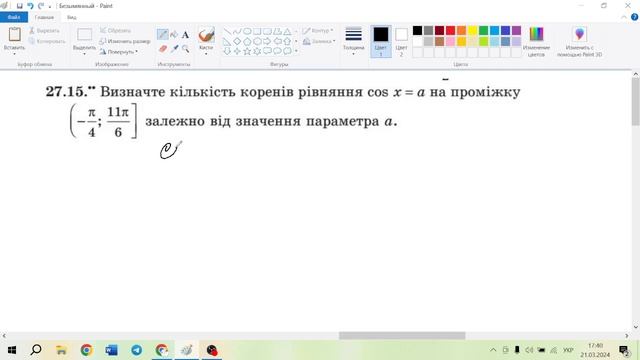
Task: Pick the Right arrow shape
Action: pos(267,41)
